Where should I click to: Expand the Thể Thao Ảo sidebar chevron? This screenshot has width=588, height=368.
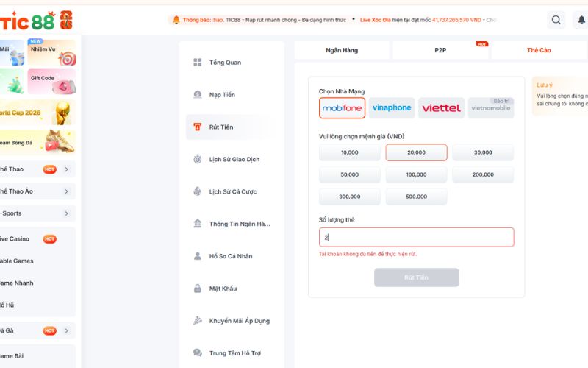[x=66, y=191]
